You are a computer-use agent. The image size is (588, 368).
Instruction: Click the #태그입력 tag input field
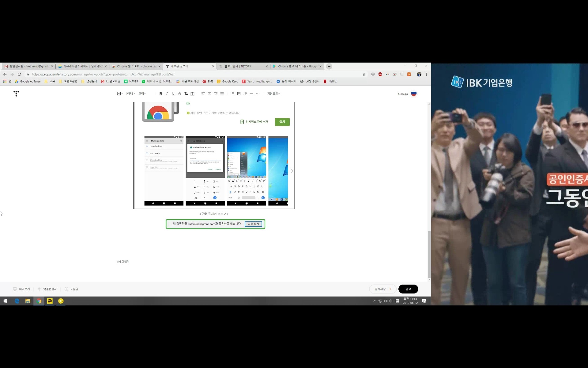click(x=123, y=262)
